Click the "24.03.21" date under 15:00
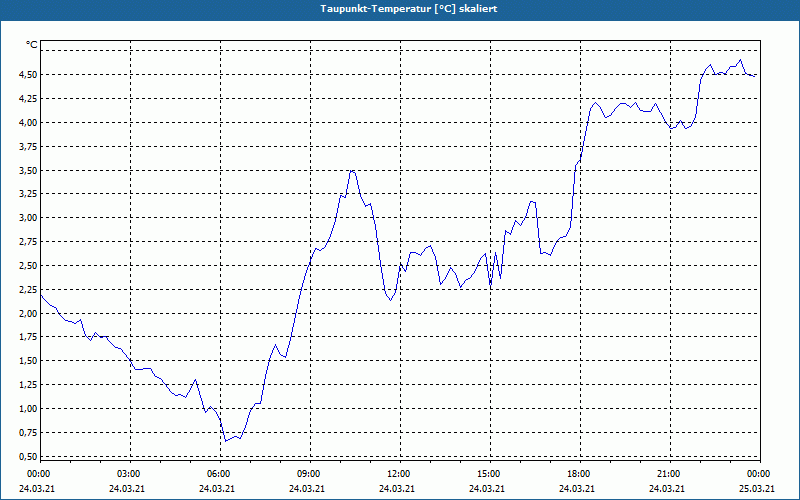The image size is (800, 500). point(487,489)
